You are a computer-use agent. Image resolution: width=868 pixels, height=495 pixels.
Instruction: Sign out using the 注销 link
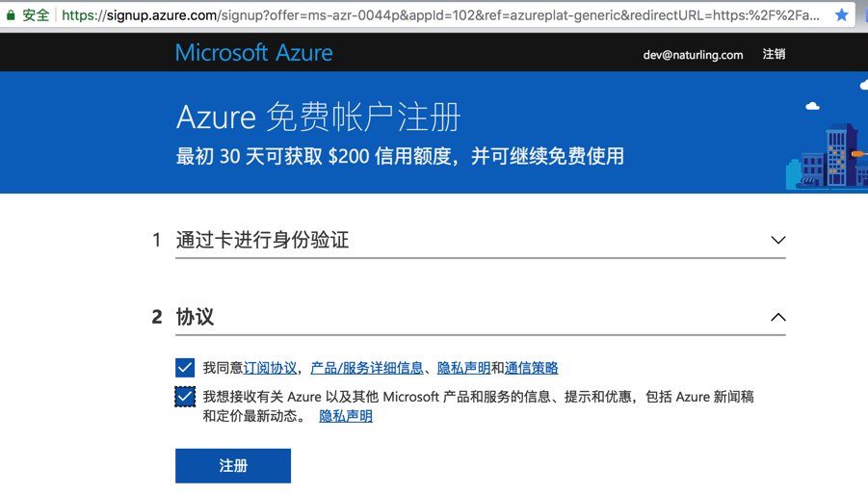774,54
